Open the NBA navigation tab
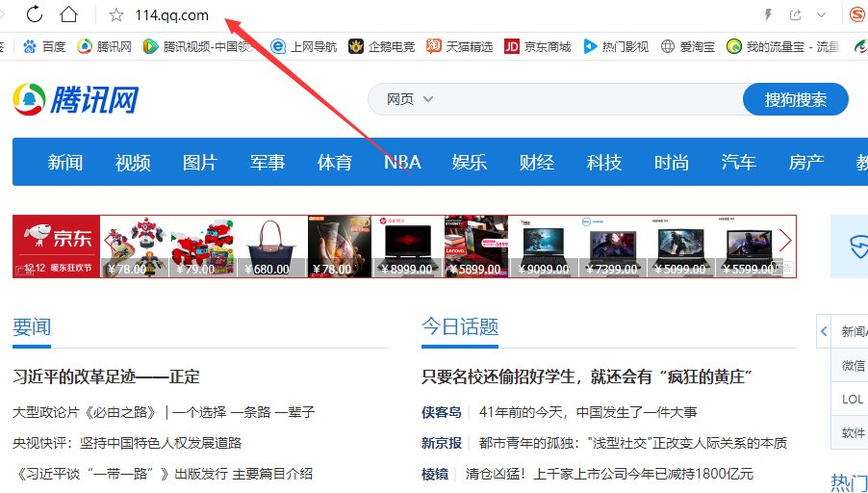This screenshot has width=868, height=493. coord(402,163)
